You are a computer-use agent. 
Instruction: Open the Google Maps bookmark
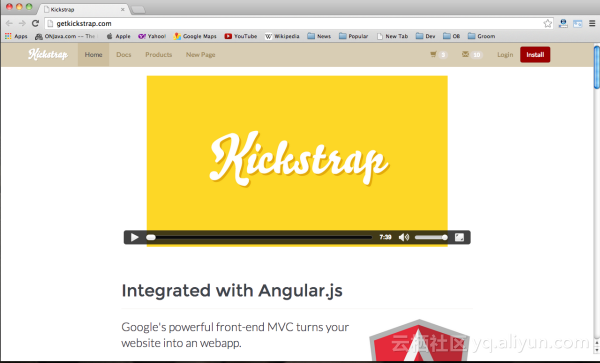click(195, 36)
